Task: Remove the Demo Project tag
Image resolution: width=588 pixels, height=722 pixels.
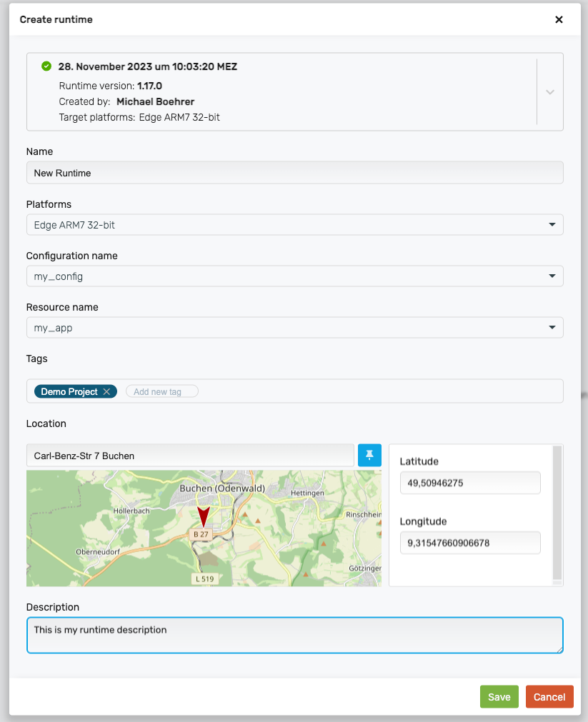Action: pos(106,391)
